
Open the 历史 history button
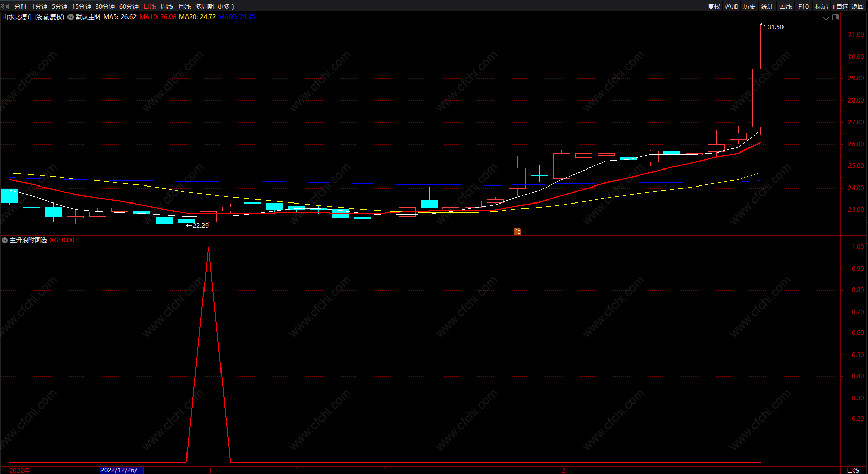[x=750, y=7]
